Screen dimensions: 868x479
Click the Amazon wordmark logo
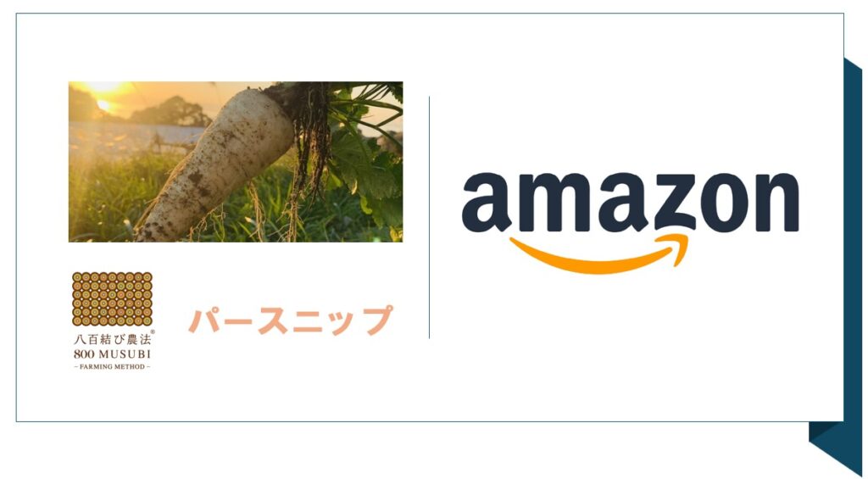630,223
